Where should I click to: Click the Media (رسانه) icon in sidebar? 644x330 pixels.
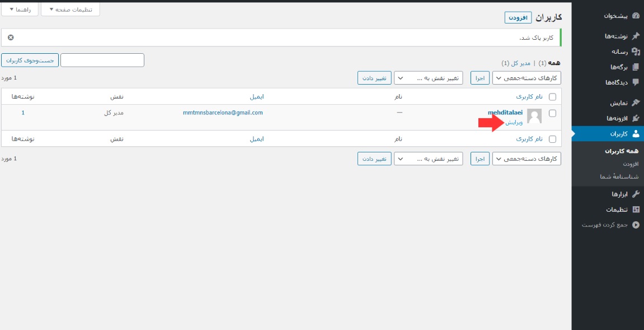[x=635, y=52]
